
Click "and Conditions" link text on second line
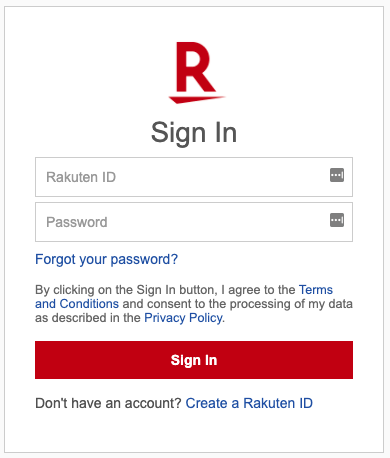pos(77,304)
